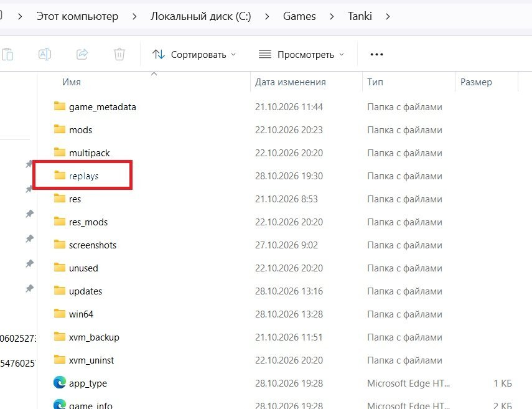This screenshot has width=532, height=409.
Task: Go to Этот компьютер in address bar
Action: click(x=77, y=16)
